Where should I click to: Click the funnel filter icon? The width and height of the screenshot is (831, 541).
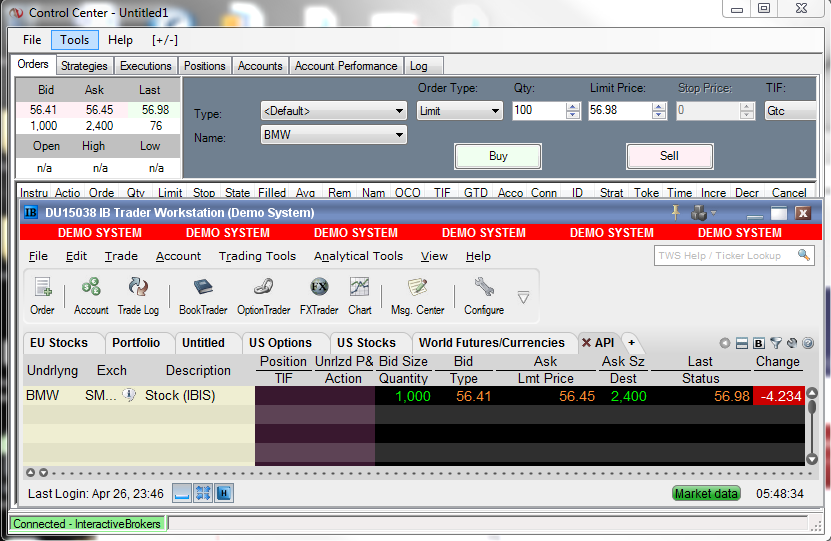(775, 343)
